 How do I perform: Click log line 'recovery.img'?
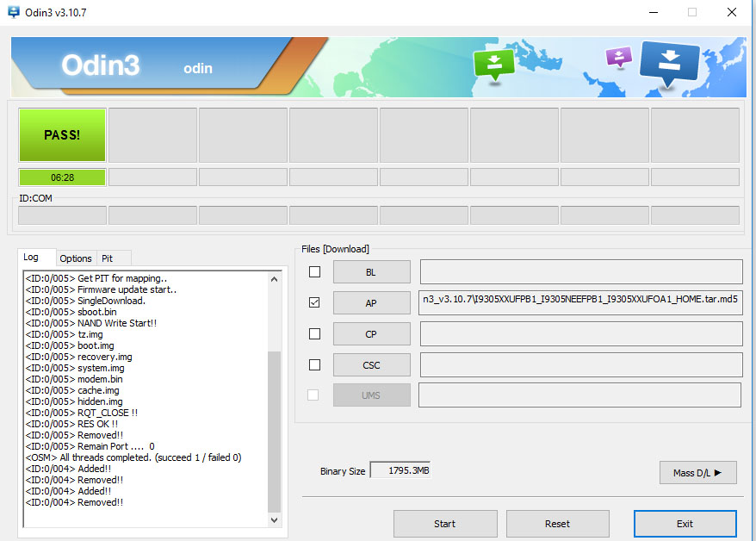tap(78, 357)
